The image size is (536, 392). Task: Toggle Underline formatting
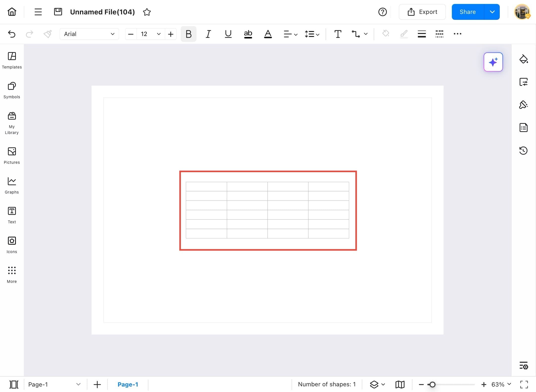[228, 34]
